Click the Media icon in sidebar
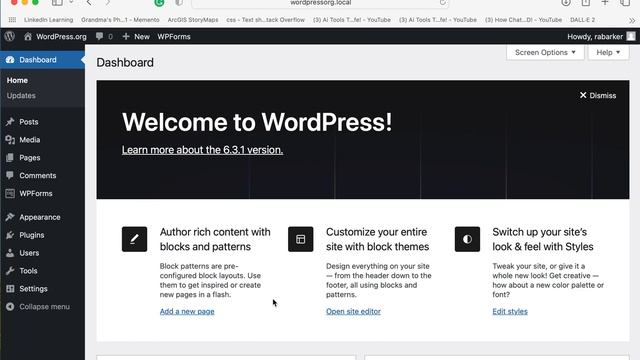This screenshot has width=640, height=360. pyautogui.click(x=10, y=140)
